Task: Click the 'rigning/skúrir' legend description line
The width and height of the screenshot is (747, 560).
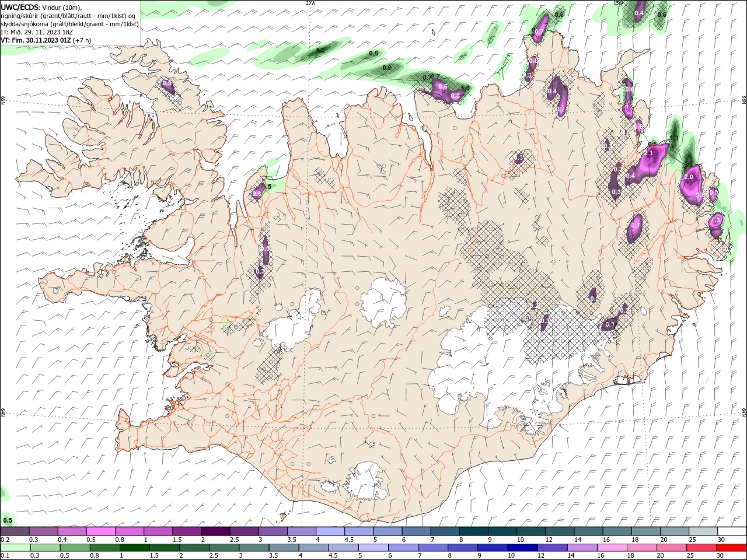Action: [68, 16]
